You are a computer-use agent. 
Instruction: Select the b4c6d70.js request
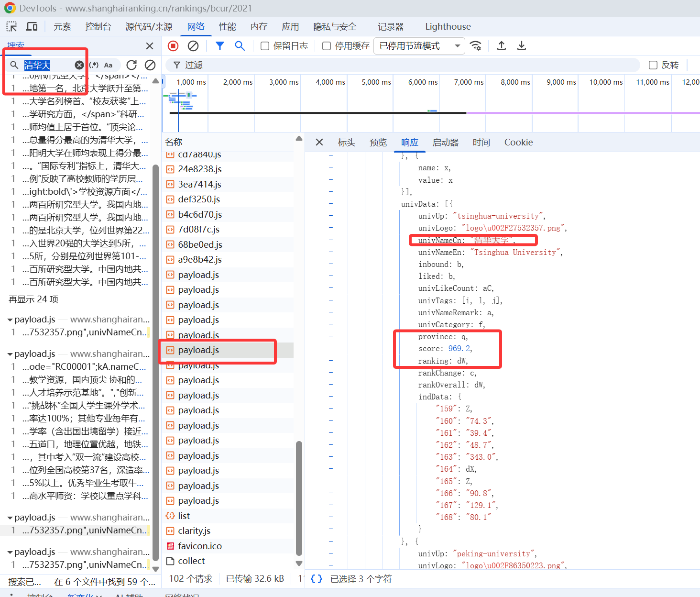pos(228,214)
